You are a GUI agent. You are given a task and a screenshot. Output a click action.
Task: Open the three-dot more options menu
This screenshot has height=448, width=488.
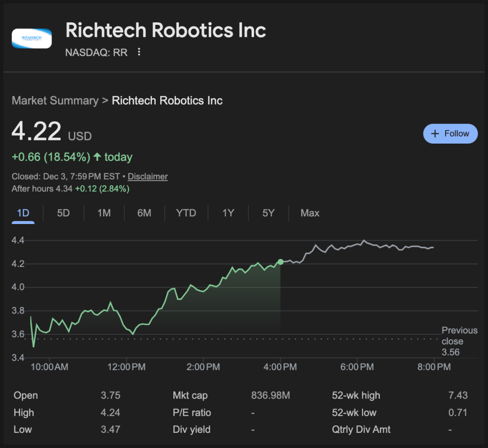(139, 52)
